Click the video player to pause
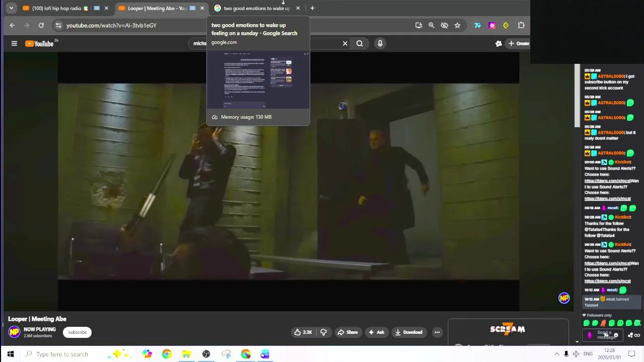This screenshot has height=362, width=644. click(288, 181)
